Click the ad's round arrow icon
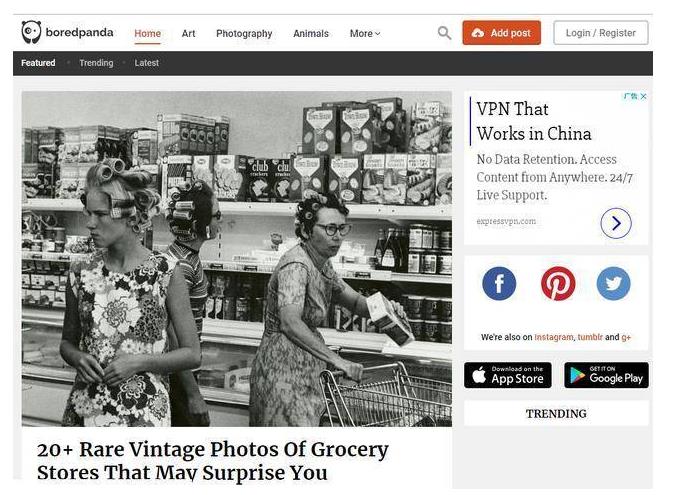679x495 pixels. pyautogui.click(x=616, y=223)
